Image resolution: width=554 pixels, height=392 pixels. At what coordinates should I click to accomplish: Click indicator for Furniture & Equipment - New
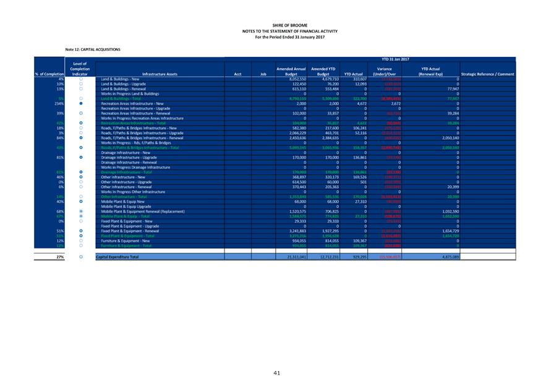80,240
